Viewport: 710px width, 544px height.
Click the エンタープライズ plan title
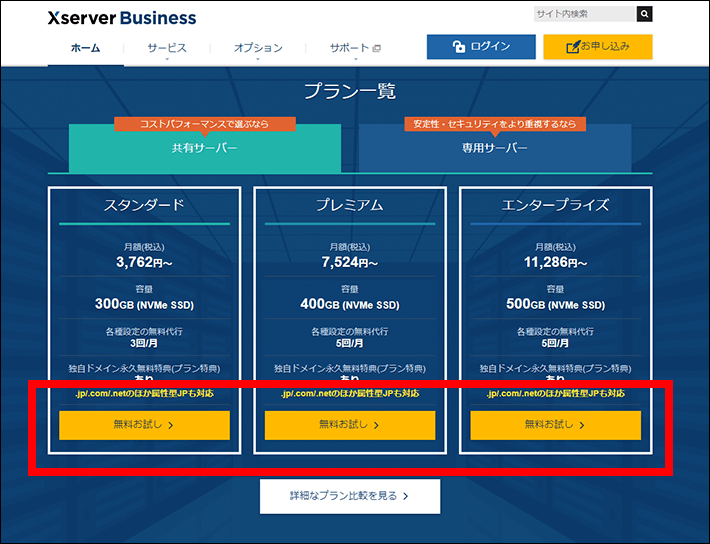tap(556, 206)
